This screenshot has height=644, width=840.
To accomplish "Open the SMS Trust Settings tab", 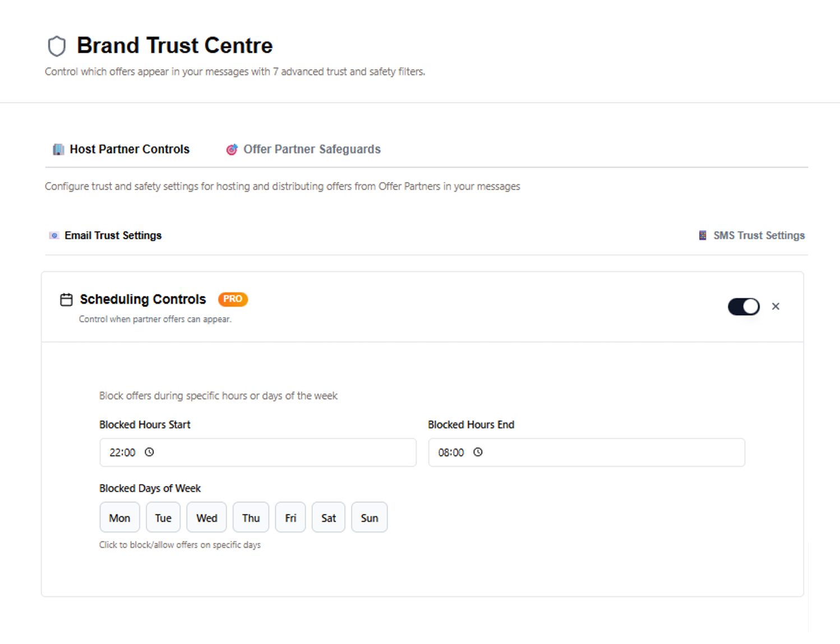I will (x=758, y=235).
